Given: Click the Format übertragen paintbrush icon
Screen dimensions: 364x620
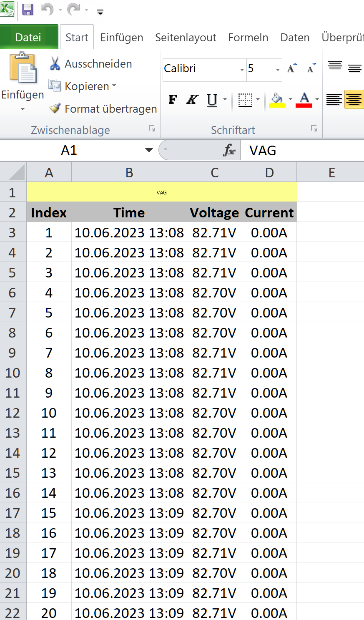Looking at the screenshot, I should click(x=55, y=108).
